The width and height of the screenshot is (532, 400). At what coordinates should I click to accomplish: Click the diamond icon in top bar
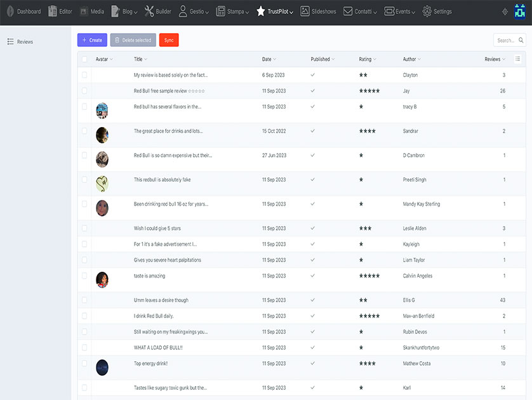coord(505,11)
